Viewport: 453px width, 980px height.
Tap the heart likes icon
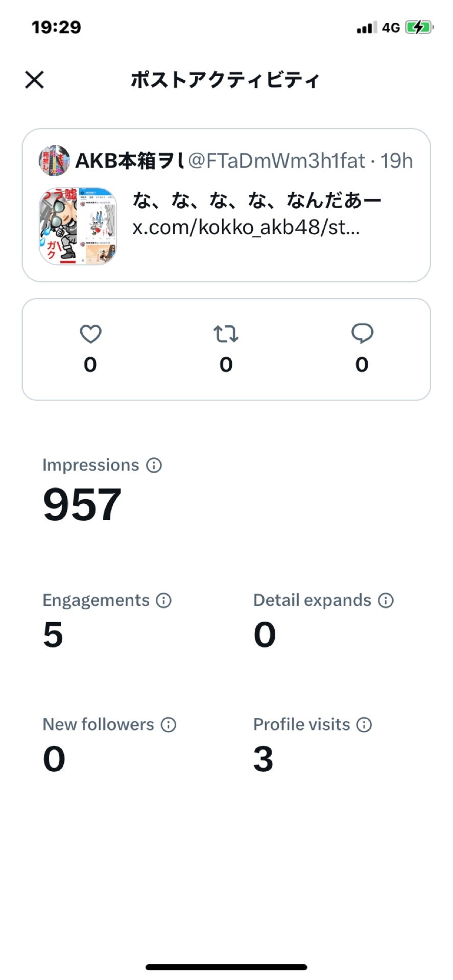click(90, 334)
